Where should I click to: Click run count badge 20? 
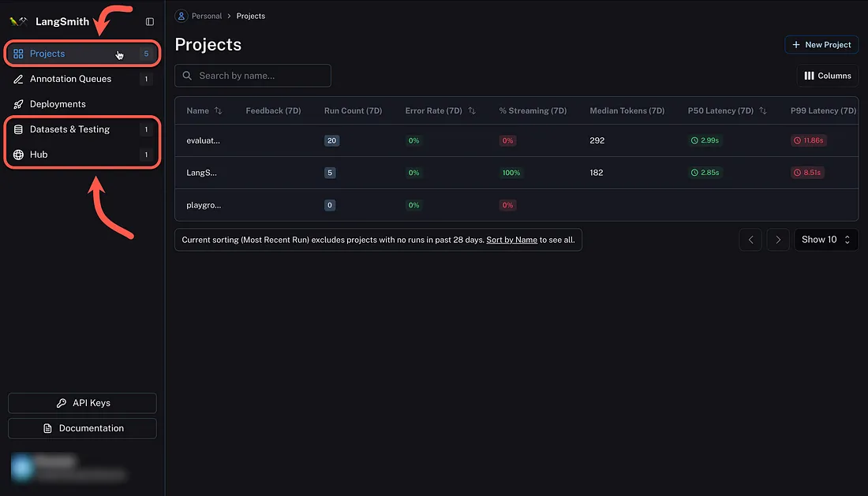pos(331,140)
